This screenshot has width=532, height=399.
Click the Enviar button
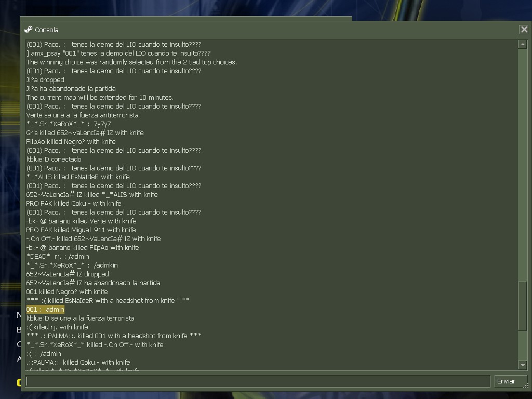click(506, 381)
